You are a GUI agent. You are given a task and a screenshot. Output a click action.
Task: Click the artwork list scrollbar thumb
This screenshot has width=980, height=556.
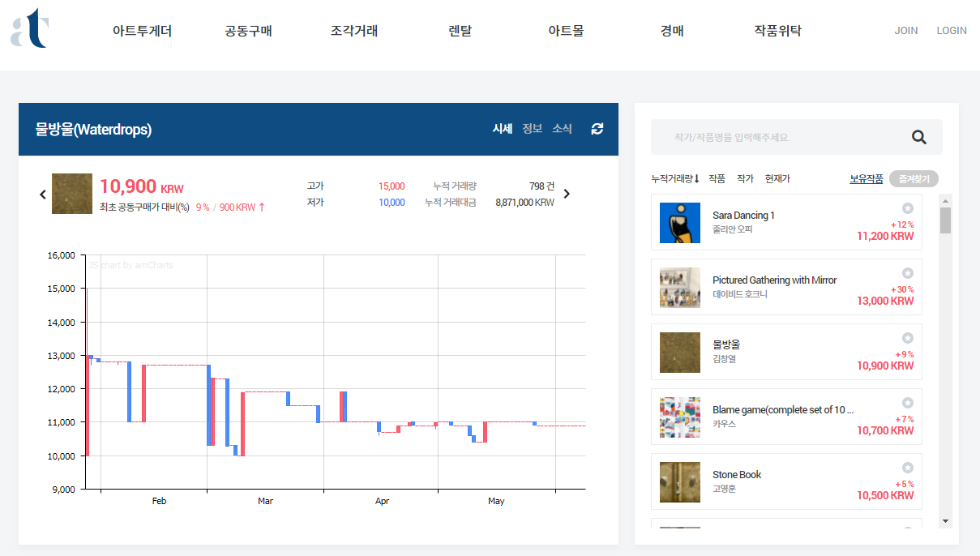[945, 220]
